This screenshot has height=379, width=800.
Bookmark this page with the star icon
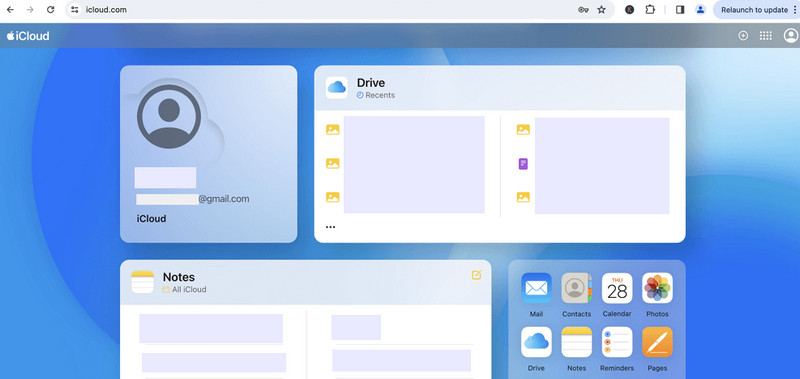point(602,10)
